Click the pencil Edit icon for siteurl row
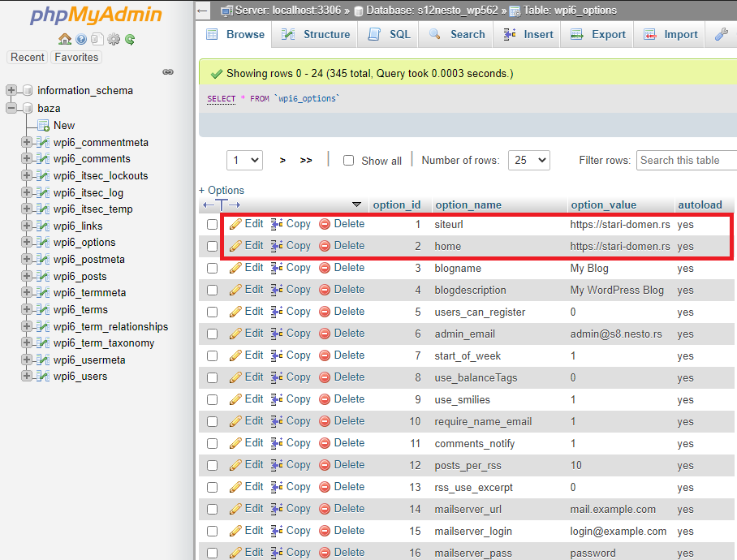737x560 pixels. click(x=235, y=224)
